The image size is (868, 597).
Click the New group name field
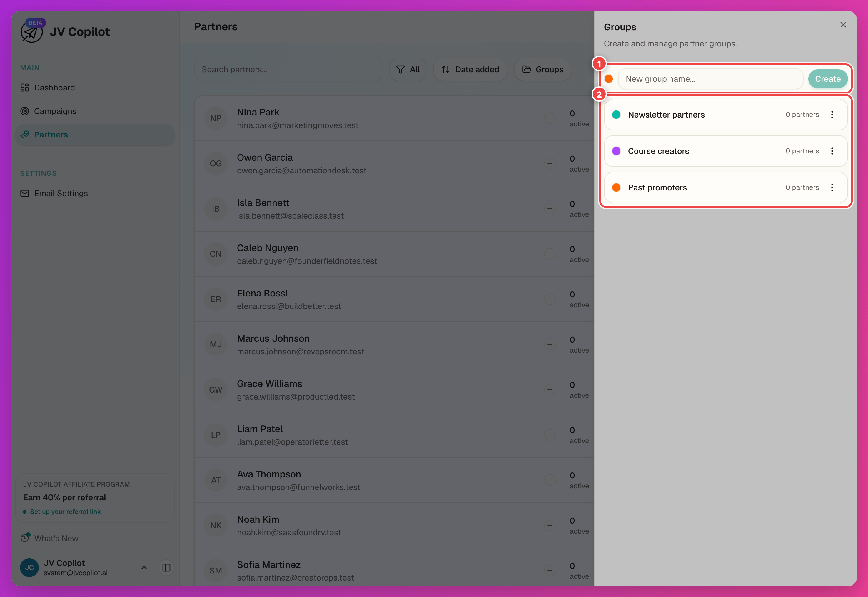pyautogui.click(x=710, y=79)
